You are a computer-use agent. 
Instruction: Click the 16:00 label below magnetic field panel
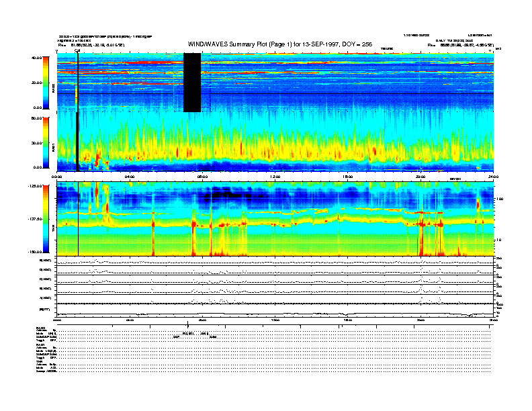point(348,320)
